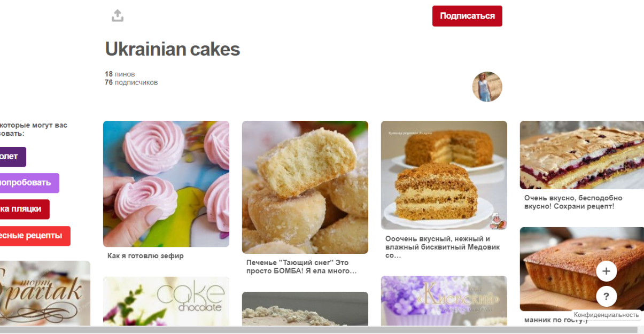Open the Киевский torte pin thumbnail

tap(444, 301)
